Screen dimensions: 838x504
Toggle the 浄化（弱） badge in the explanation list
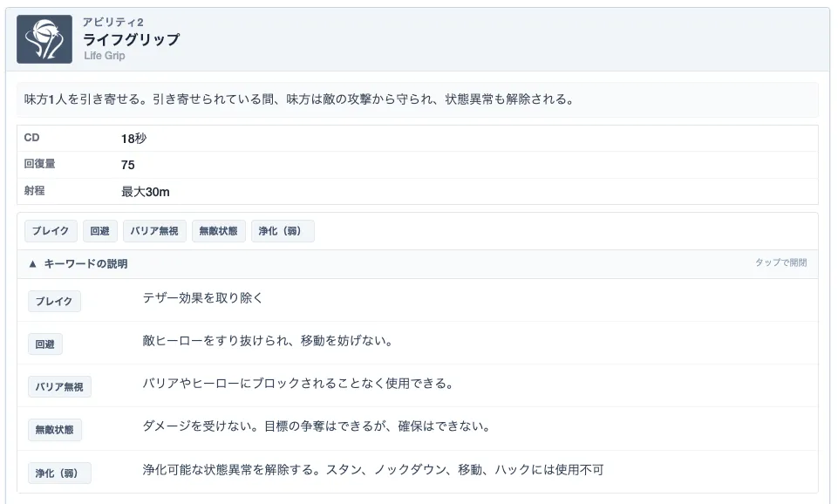point(58,473)
